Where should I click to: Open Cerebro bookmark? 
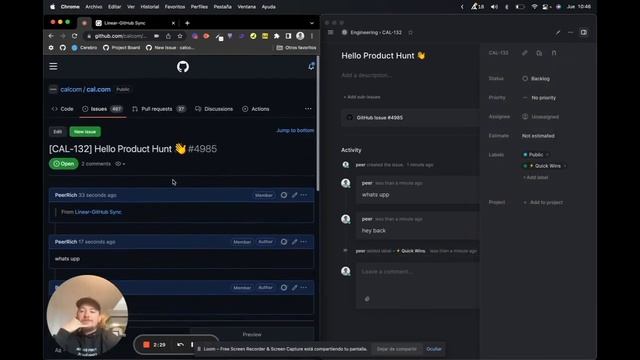[x=84, y=48]
